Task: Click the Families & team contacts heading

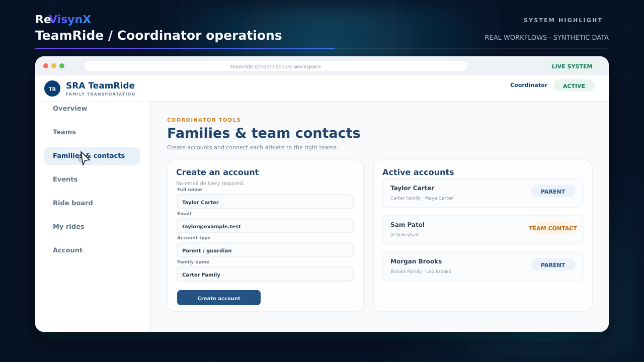Action: [264, 133]
